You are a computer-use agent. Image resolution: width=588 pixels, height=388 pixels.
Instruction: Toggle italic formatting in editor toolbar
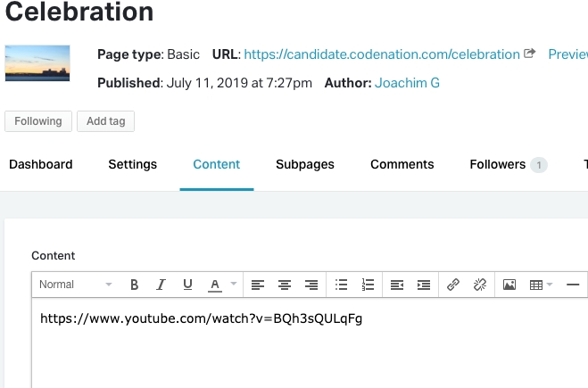pyautogui.click(x=161, y=285)
